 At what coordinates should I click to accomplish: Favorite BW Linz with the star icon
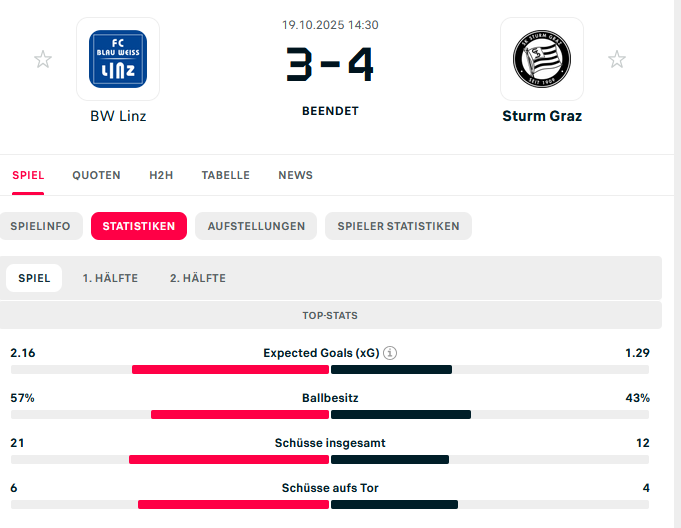(43, 60)
